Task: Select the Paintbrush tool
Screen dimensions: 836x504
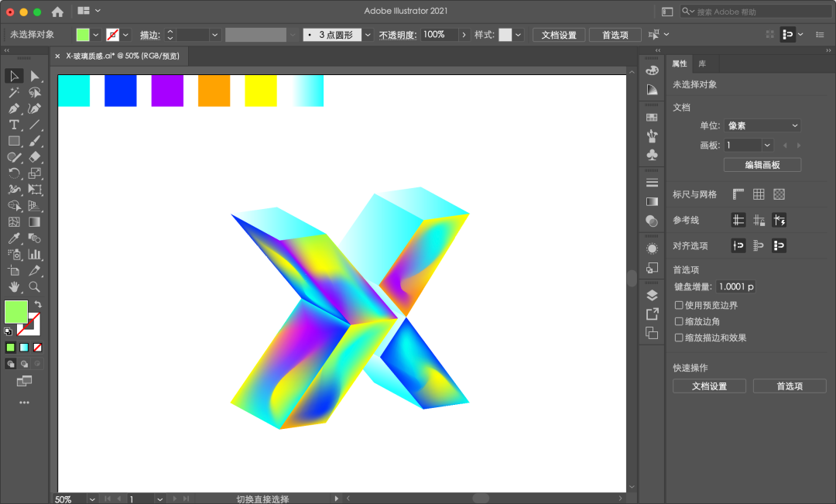Action: pyautogui.click(x=35, y=142)
